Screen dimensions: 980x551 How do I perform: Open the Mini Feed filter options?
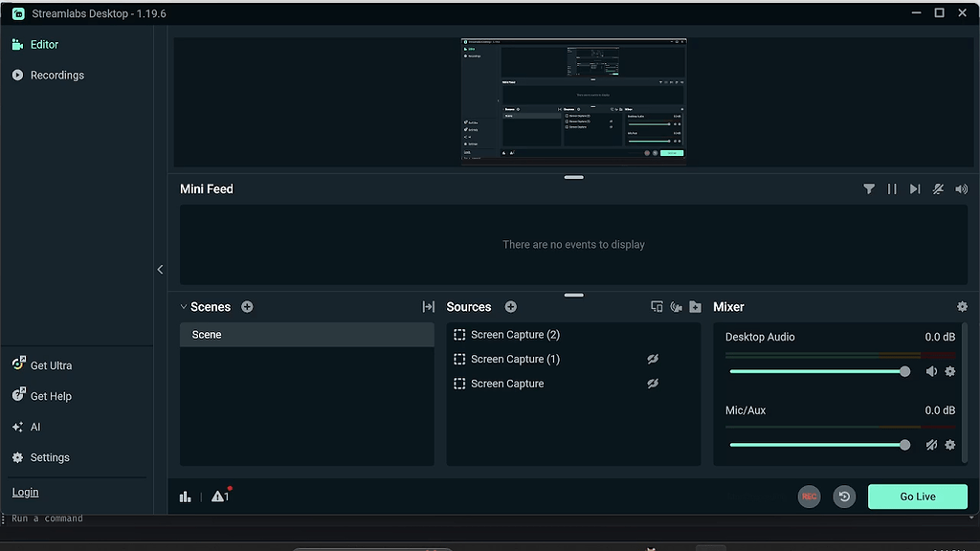pos(869,188)
